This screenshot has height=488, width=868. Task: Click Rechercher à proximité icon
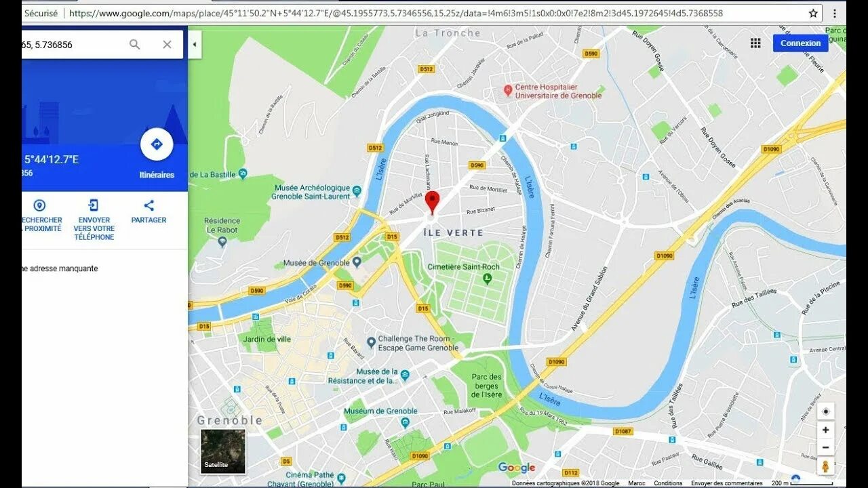40,205
